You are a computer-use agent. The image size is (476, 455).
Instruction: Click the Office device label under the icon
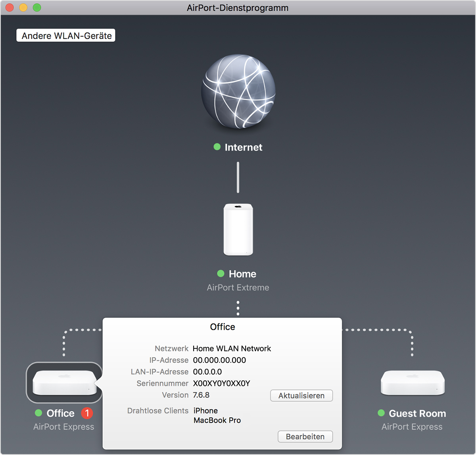(x=61, y=413)
